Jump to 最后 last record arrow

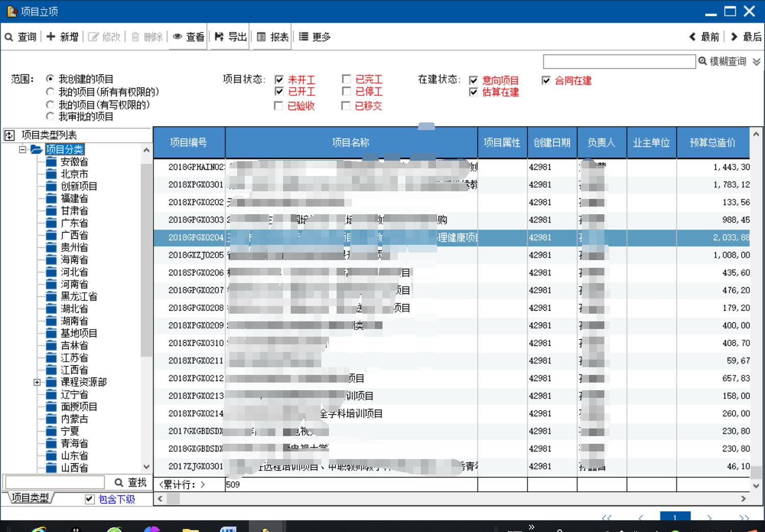click(734, 37)
